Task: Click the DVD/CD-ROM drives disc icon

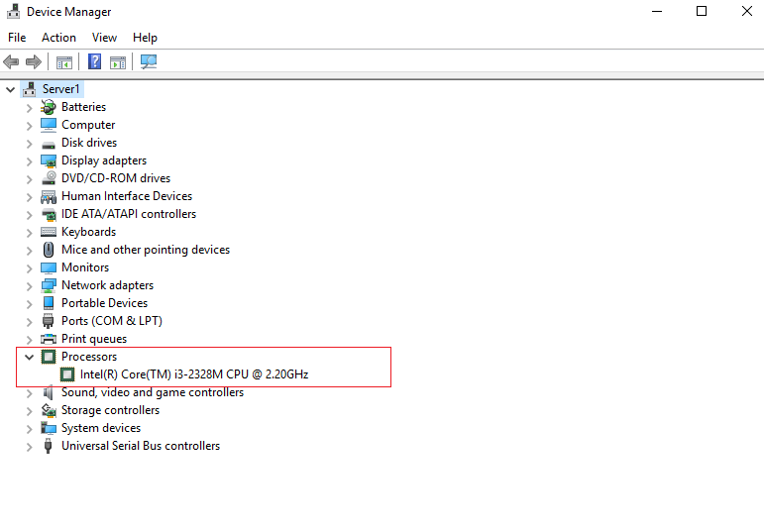Action: click(49, 177)
